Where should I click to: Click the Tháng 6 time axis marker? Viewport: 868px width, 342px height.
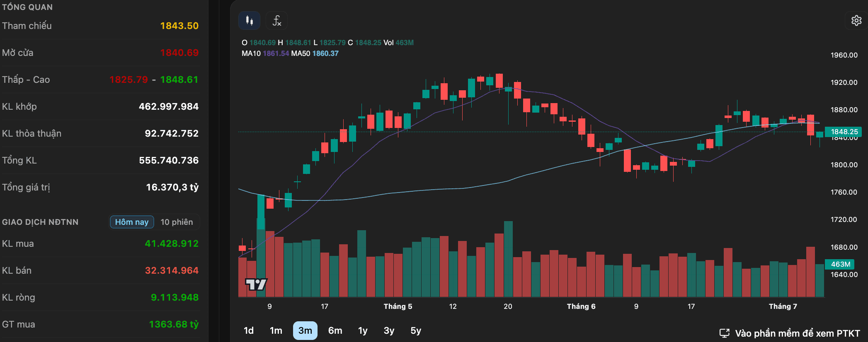click(581, 306)
